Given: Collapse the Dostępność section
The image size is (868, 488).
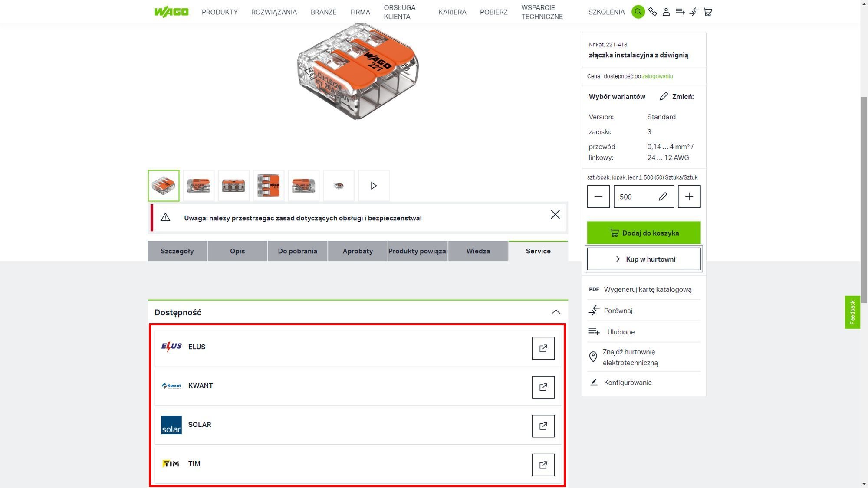Looking at the screenshot, I should pos(556,312).
